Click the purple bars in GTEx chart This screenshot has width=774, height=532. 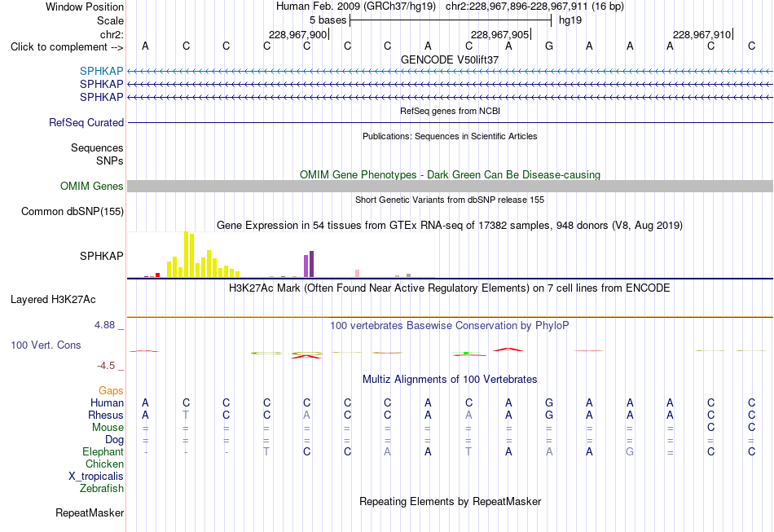point(309,265)
